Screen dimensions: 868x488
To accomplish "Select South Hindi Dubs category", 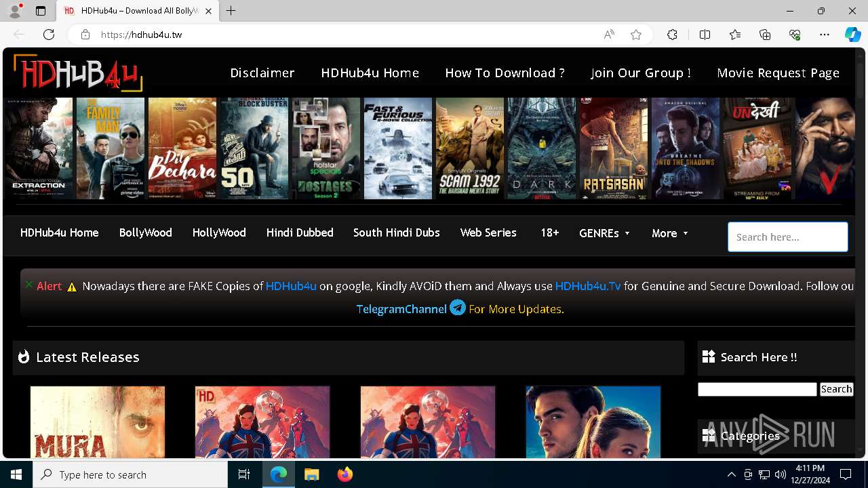I will pyautogui.click(x=397, y=232).
